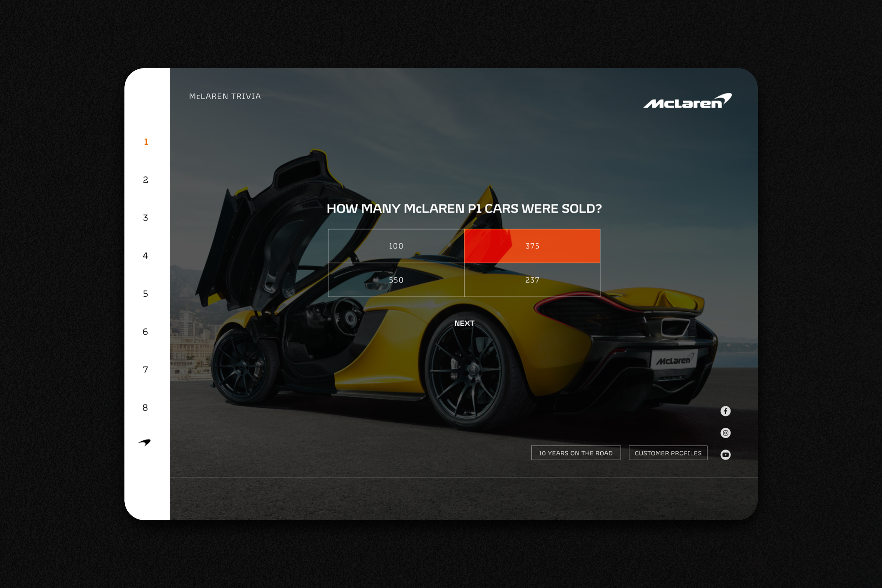This screenshot has width=882, height=588.
Task: Choose answer option 550
Action: [x=396, y=280]
